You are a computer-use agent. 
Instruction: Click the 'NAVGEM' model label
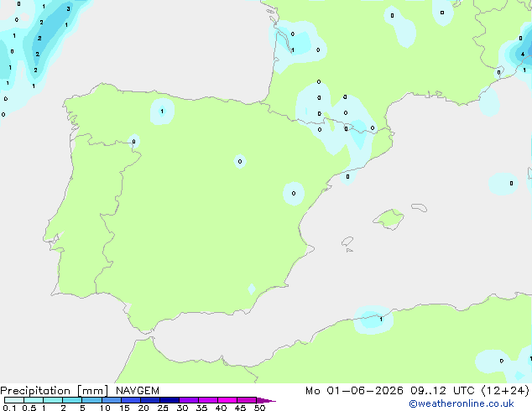pos(138,391)
